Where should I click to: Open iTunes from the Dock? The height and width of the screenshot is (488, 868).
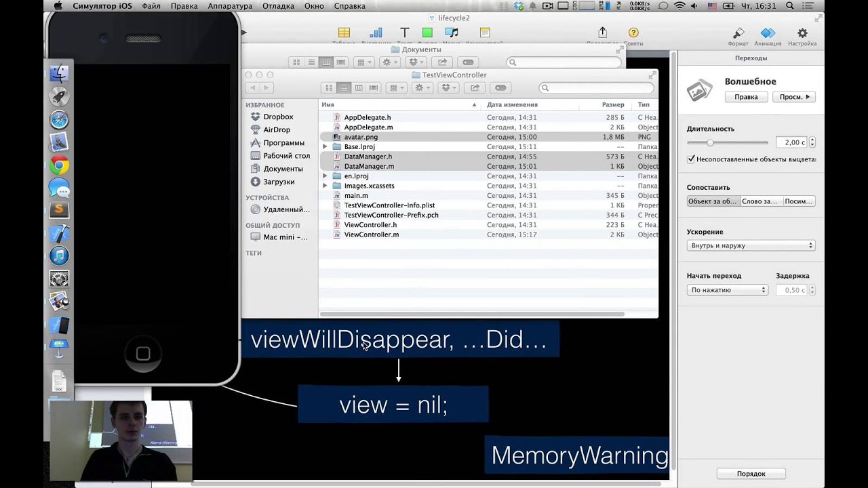click(60, 256)
